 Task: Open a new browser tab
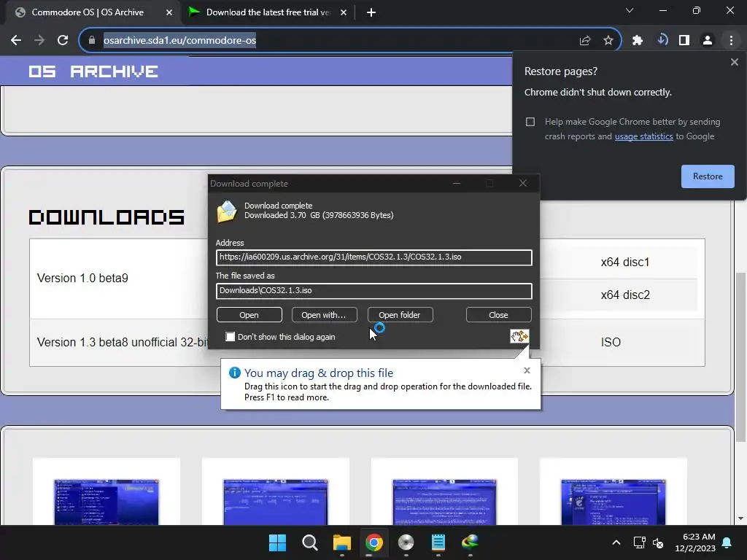(371, 13)
